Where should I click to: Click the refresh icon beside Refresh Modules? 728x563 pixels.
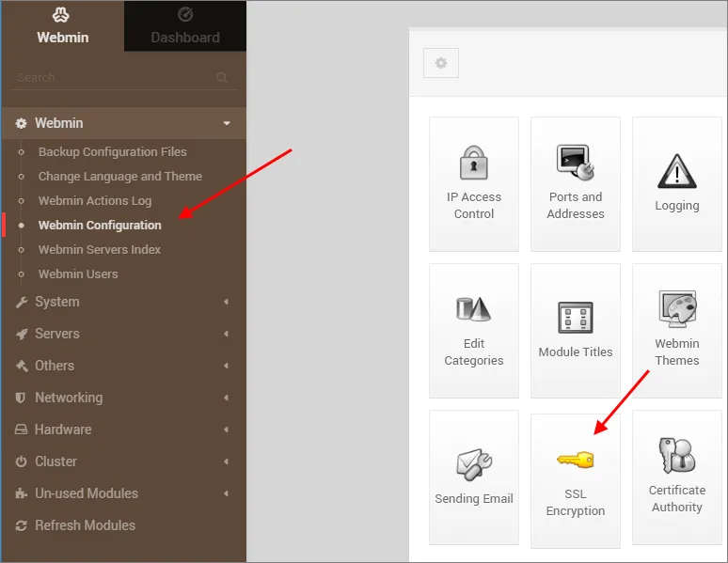click(22, 525)
